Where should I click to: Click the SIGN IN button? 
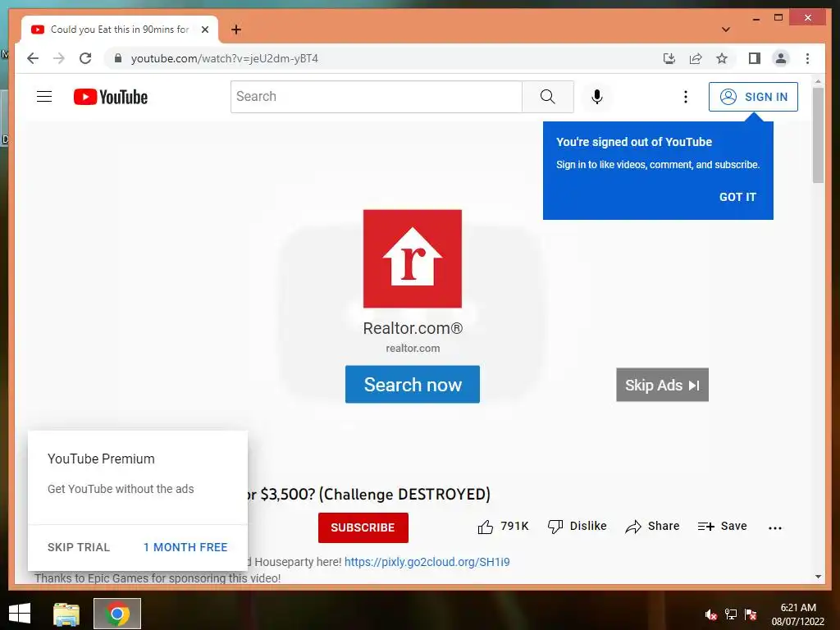(753, 97)
